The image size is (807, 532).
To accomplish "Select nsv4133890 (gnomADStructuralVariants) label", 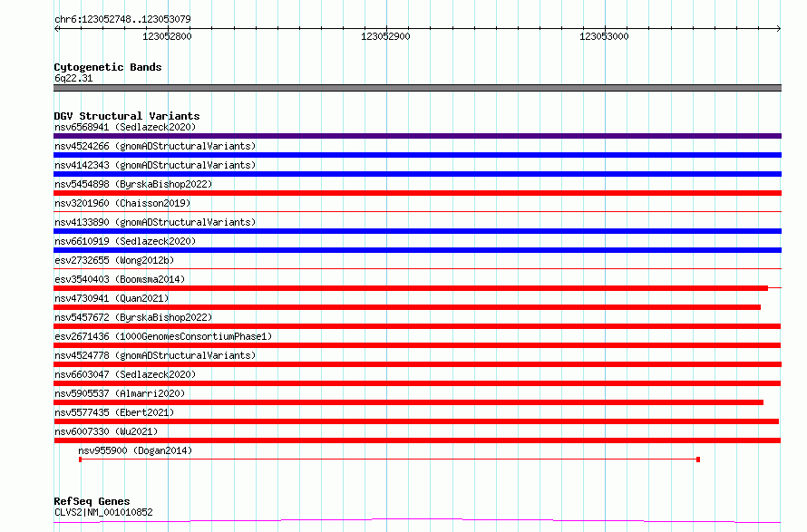I will click(155, 222).
